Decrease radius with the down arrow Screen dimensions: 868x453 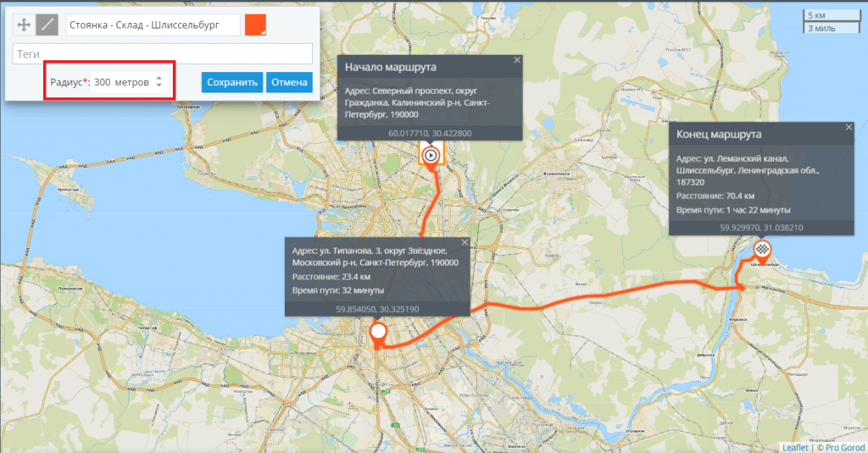pyautogui.click(x=159, y=86)
